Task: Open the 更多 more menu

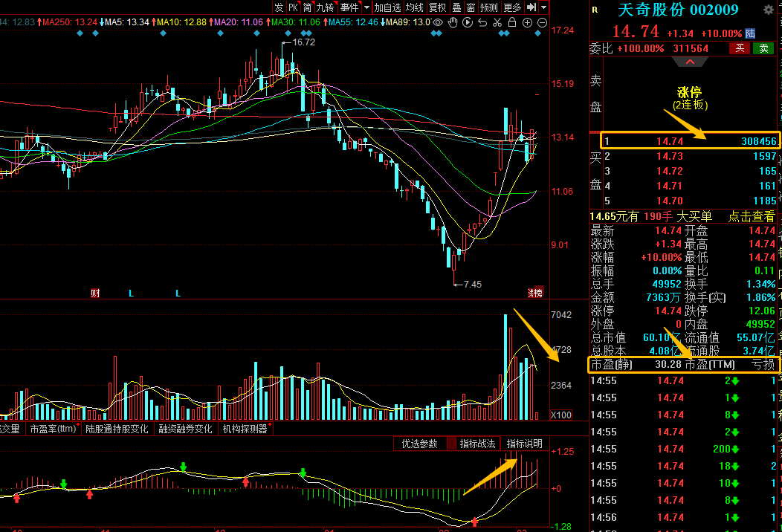Action: [512, 7]
